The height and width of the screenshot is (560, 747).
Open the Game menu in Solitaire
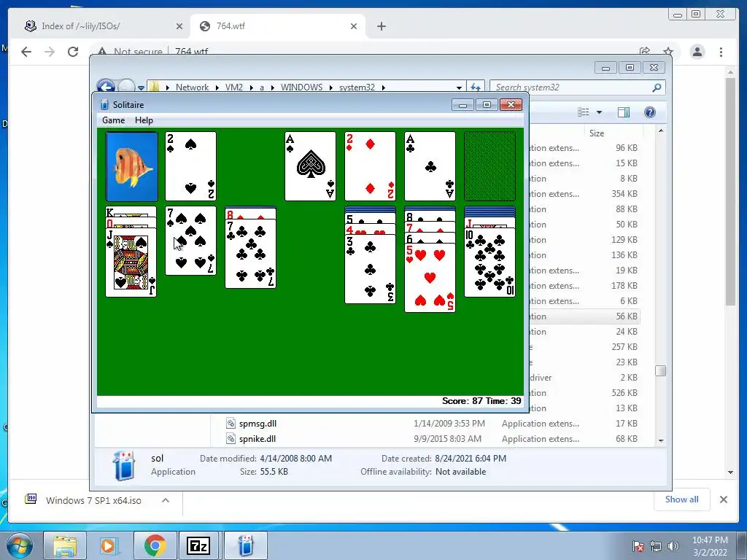point(113,120)
